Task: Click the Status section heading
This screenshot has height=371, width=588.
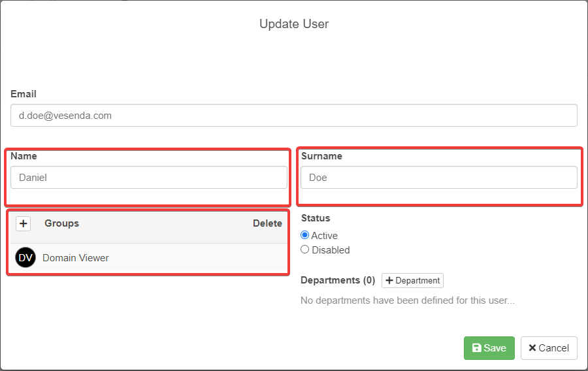Action: coord(316,218)
